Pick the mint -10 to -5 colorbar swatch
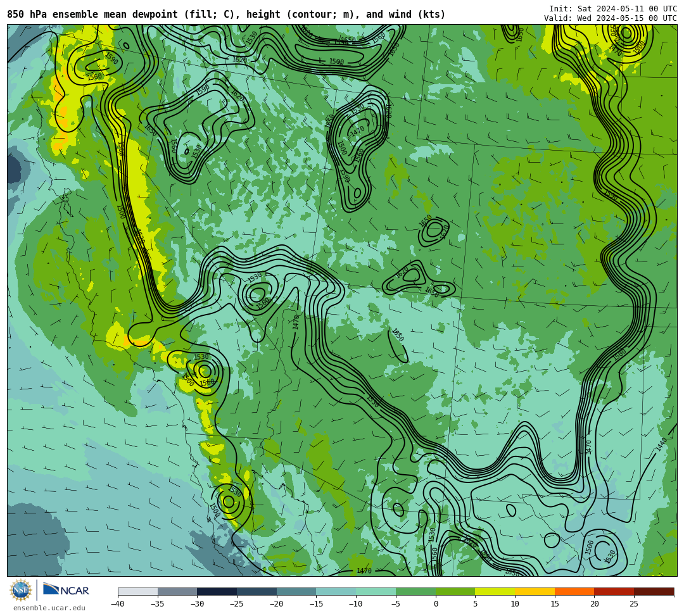The image size is (684, 616). (376, 591)
